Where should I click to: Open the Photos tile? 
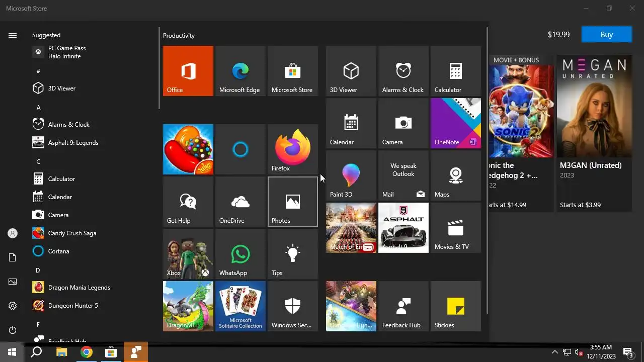pyautogui.click(x=293, y=202)
